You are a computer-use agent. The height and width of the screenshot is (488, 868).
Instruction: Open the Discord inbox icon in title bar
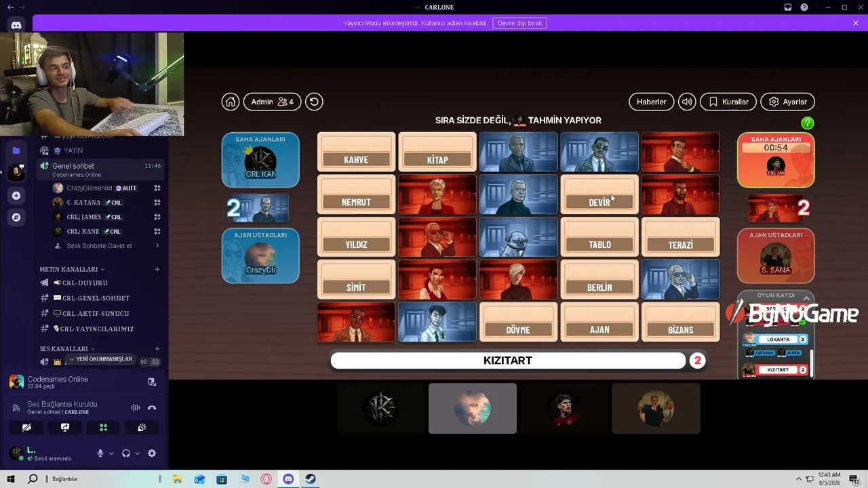tap(788, 7)
